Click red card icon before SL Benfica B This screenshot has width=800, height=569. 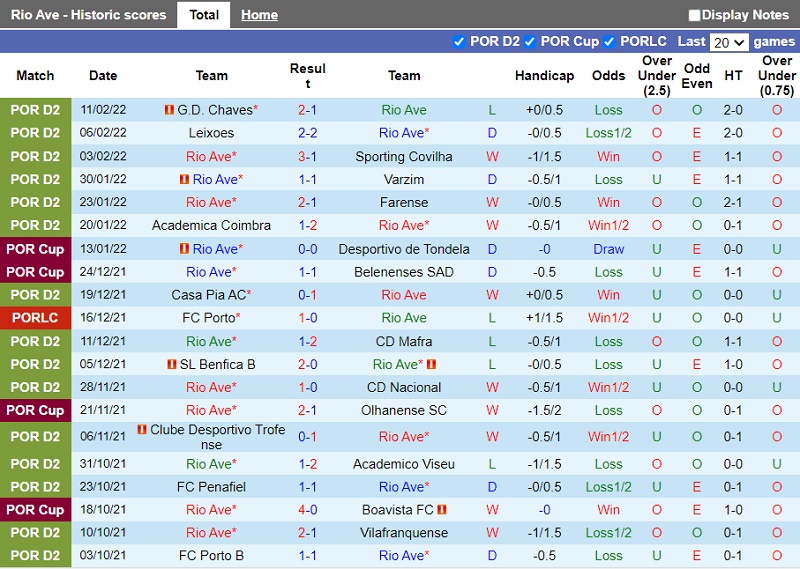[x=172, y=364]
